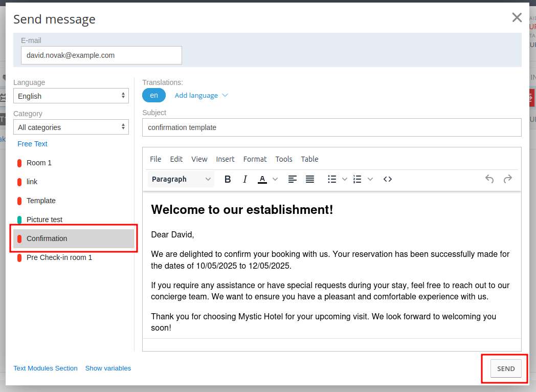The height and width of the screenshot is (392, 536).
Task: Undo the last edit
Action: 489,179
